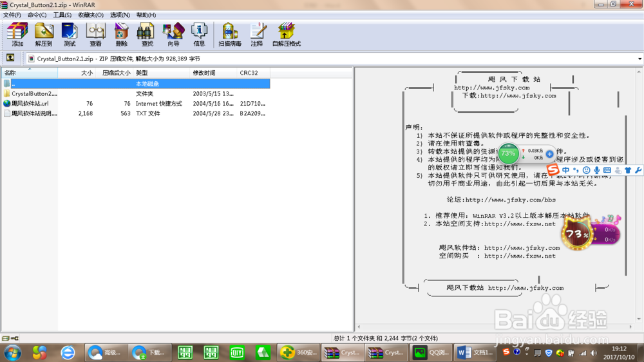Viewport: 644px width, 362px height.
Task: Toggle Sogou punctuation mode icon
Action: tap(576, 170)
